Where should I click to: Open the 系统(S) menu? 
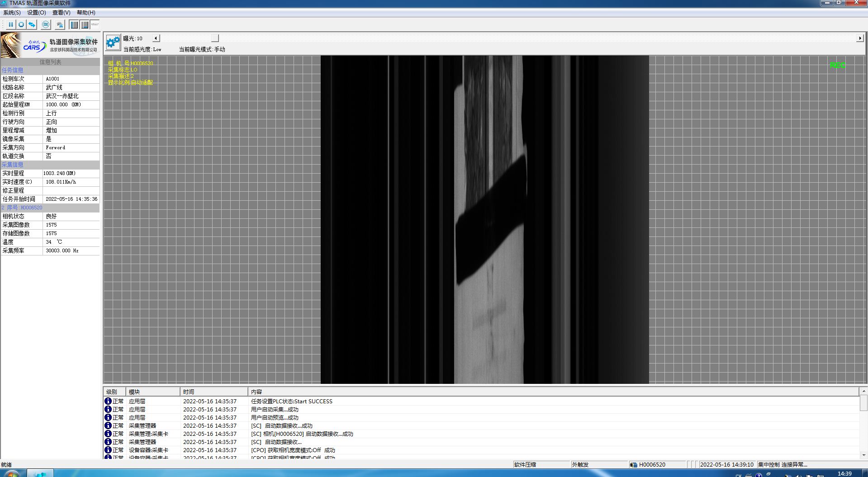(12, 13)
